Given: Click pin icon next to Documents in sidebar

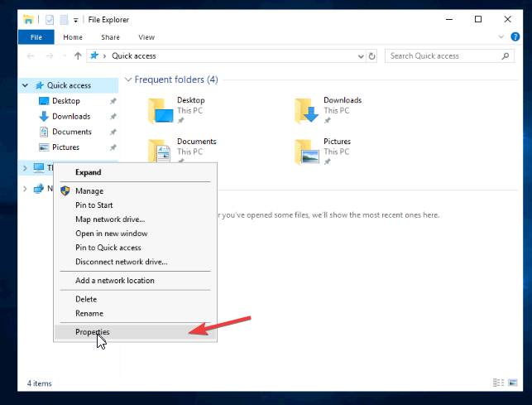Looking at the screenshot, I should pyautogui.click(x=113, y=132).
